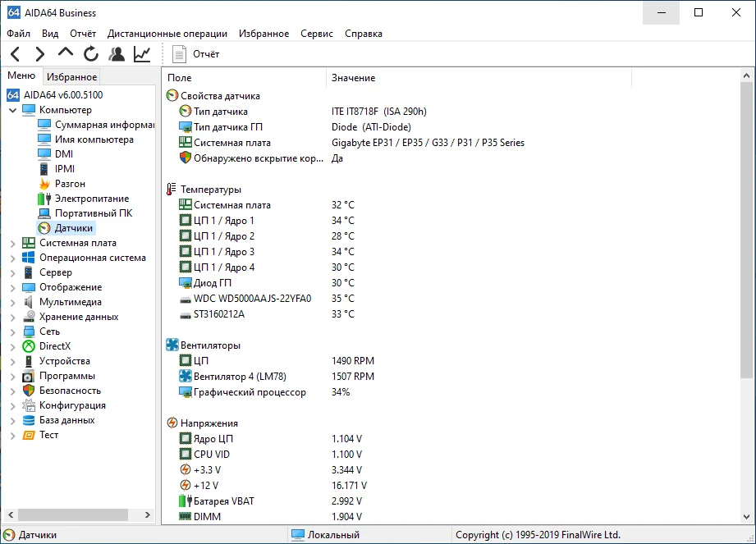The image size is (756, 544).
Task: Expand the Хранение данных tree node
Action: [13, 318]
